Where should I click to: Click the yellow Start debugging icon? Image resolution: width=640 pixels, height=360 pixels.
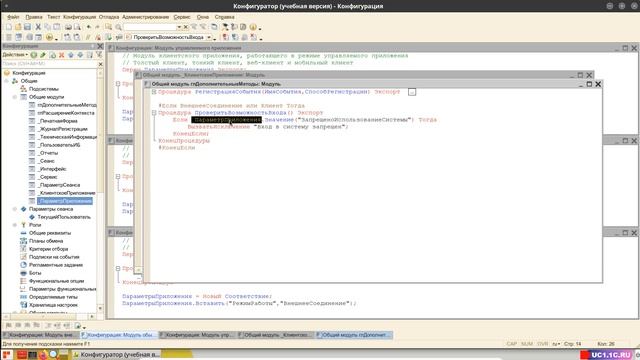(49, 37)
